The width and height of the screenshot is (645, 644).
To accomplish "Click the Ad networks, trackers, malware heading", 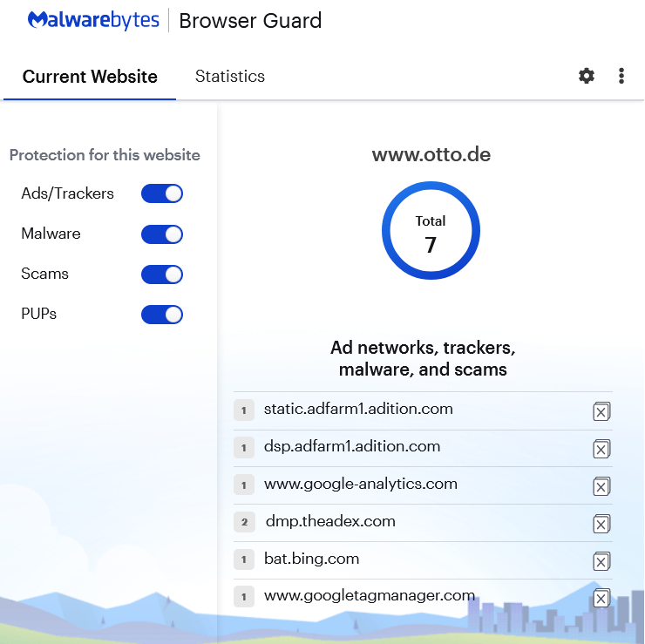I will pyautogui.click(x=423, y=358).
